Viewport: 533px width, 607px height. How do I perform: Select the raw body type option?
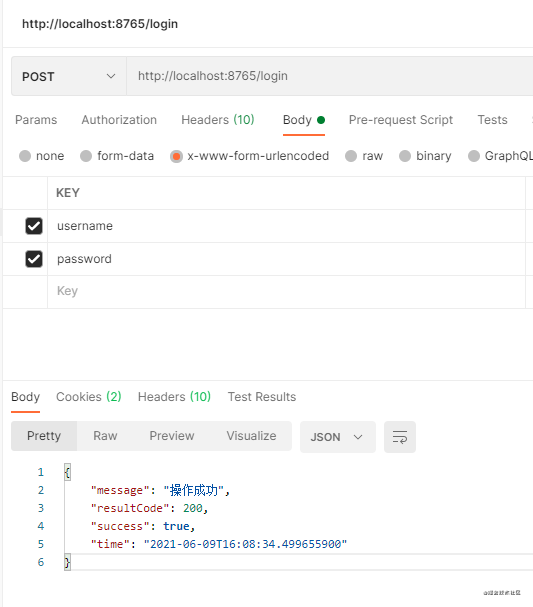(351, 156)
